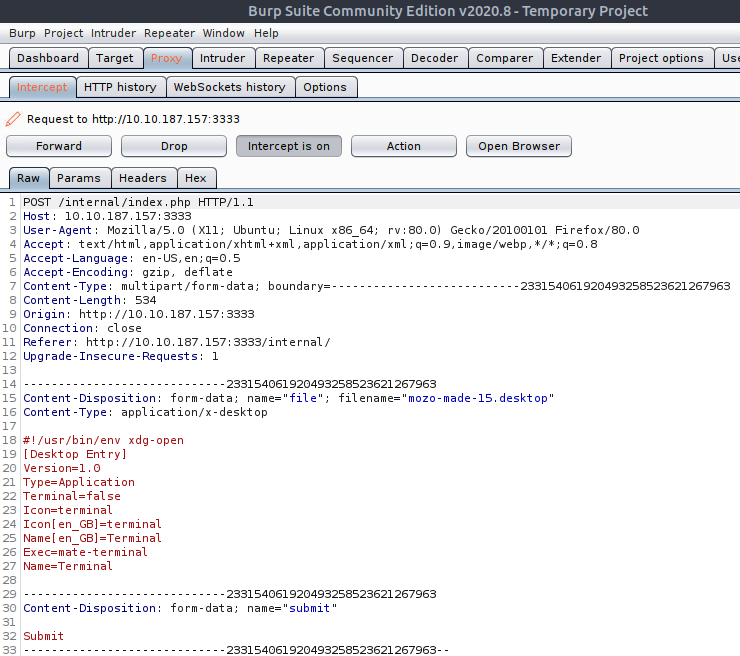Screen dimensions: 740x656
Task: Click the Accept text/html header line
Action: coord(310,244)
